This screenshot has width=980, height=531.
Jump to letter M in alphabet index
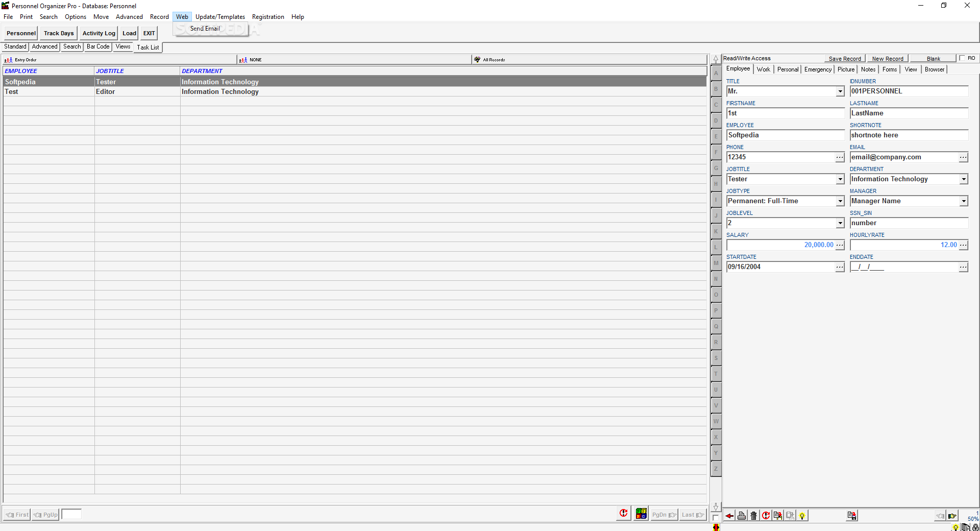pos(716,263)
